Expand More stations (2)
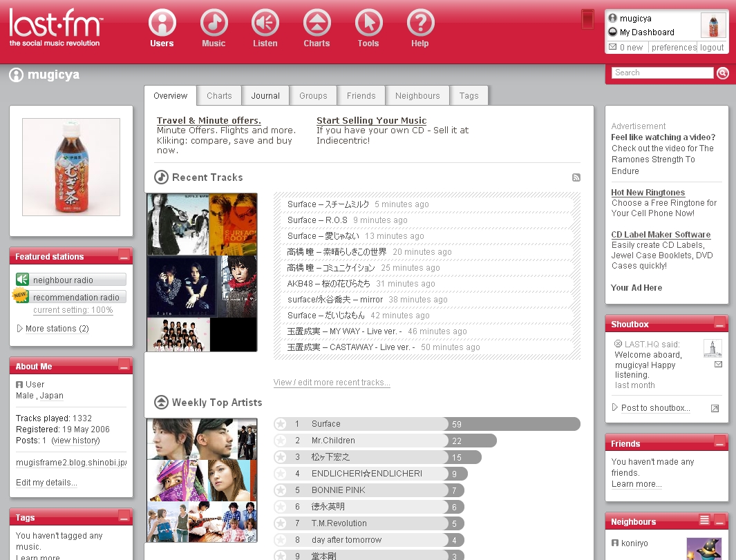 [53, 328]
